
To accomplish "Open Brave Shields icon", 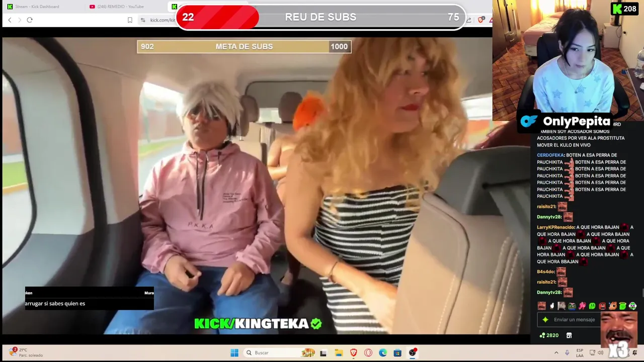I will pyautogui.click(x=481, y=20).
